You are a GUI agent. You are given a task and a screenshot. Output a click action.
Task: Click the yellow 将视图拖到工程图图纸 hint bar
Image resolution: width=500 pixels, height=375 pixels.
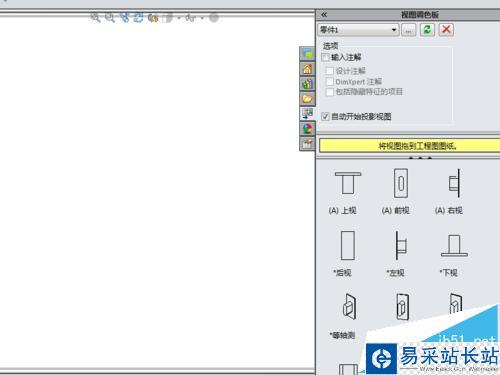[x=410, y=146]
